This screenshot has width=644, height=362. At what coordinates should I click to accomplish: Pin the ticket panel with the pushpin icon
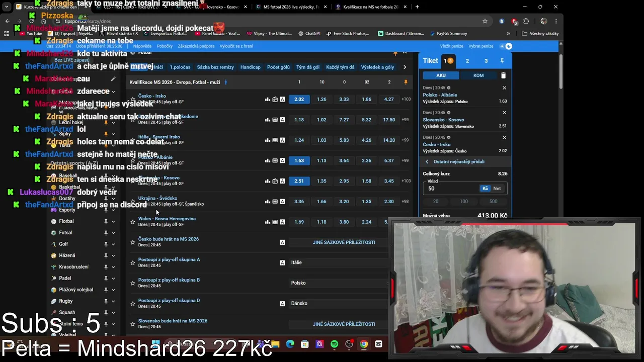pos(502,61)
